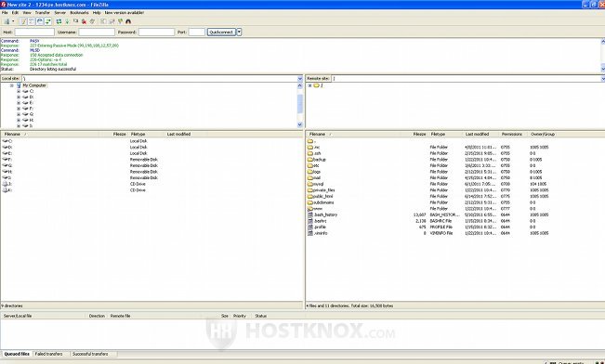This screenshot has height=364, width=605.
Task: Click into the Username input field
Action: (97, 32)
